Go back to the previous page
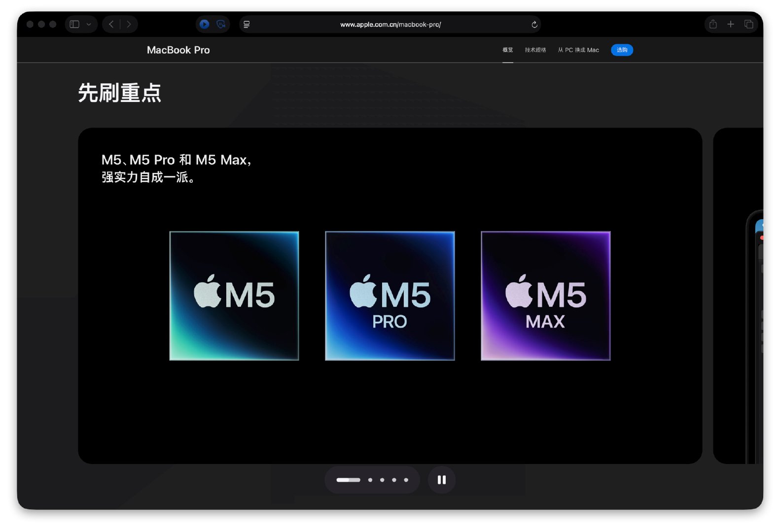The height and width of the screenshot is (532, 780). [x=111, y=24]
